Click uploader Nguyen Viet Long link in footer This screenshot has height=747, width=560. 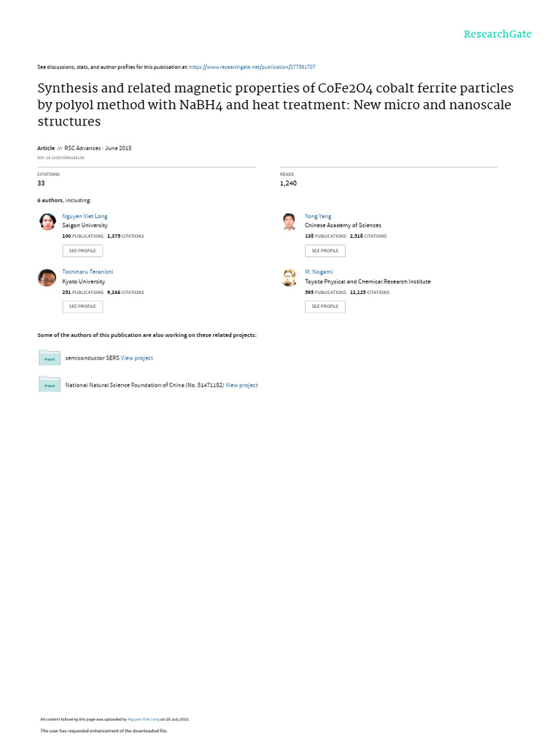coord(143,719)
